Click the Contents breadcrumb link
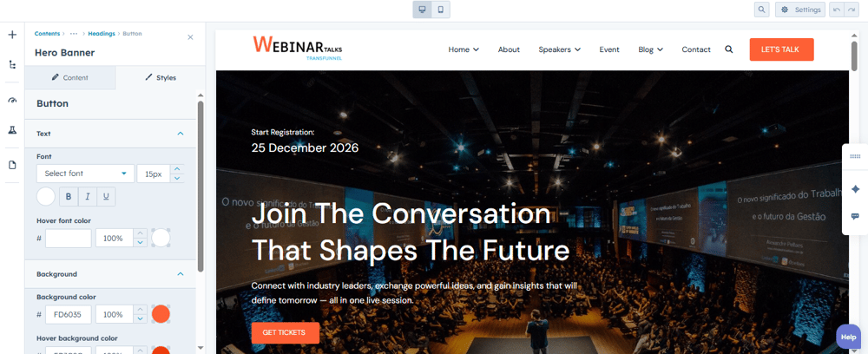 tap(47, 34)
